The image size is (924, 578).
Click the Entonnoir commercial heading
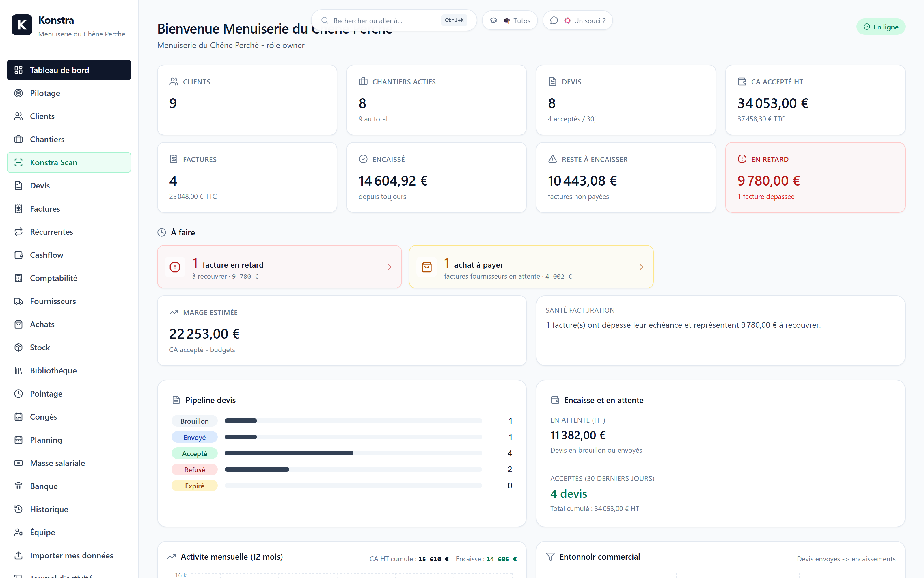(x=599, y=557)
